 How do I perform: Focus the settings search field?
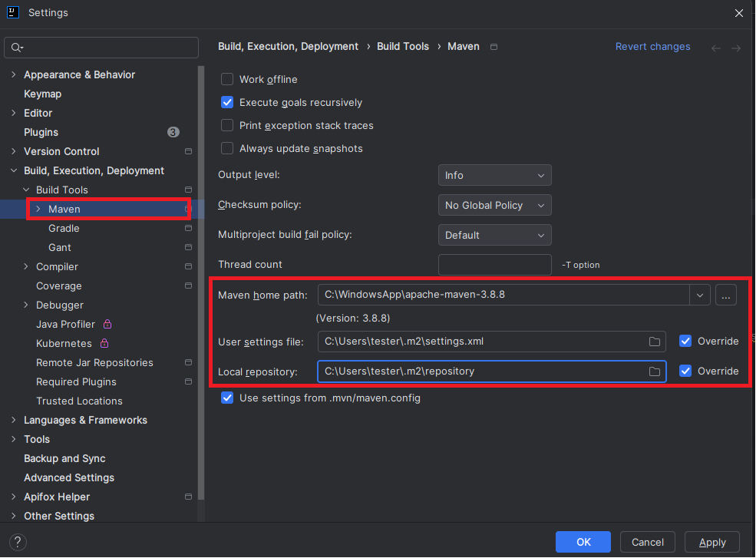point(101,48)
